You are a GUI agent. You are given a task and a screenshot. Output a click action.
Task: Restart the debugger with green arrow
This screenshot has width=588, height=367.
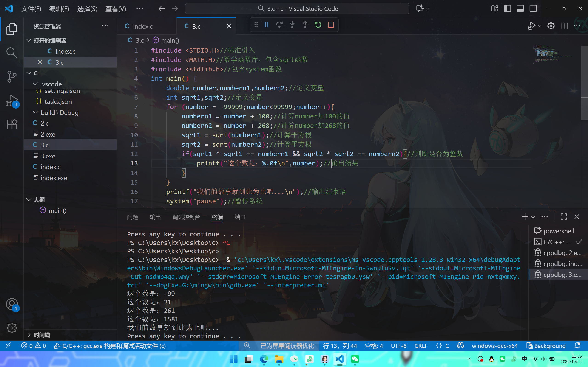[x=318, y=25]
